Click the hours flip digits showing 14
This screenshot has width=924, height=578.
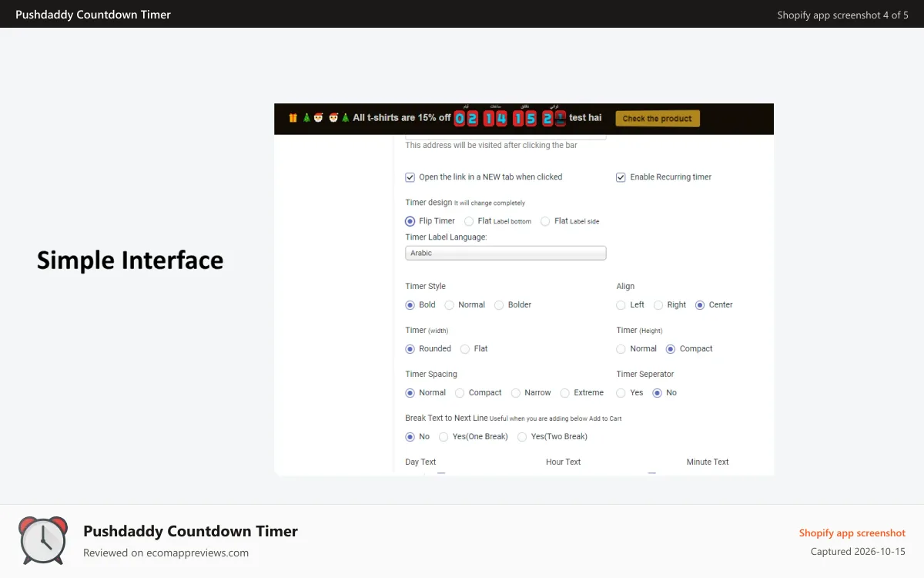click(495, 118)
